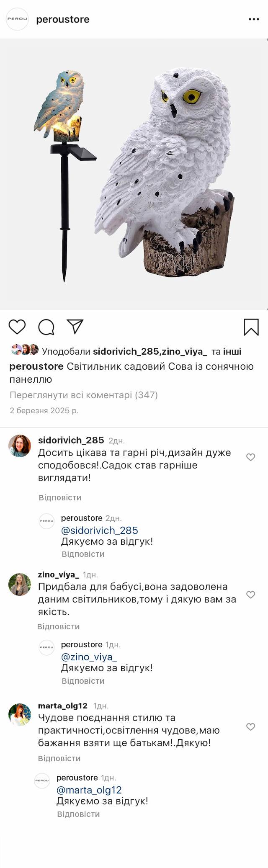Open the @marta_olg12 mention link
Viewport: 268px width, 868px height.
[89, 790]
